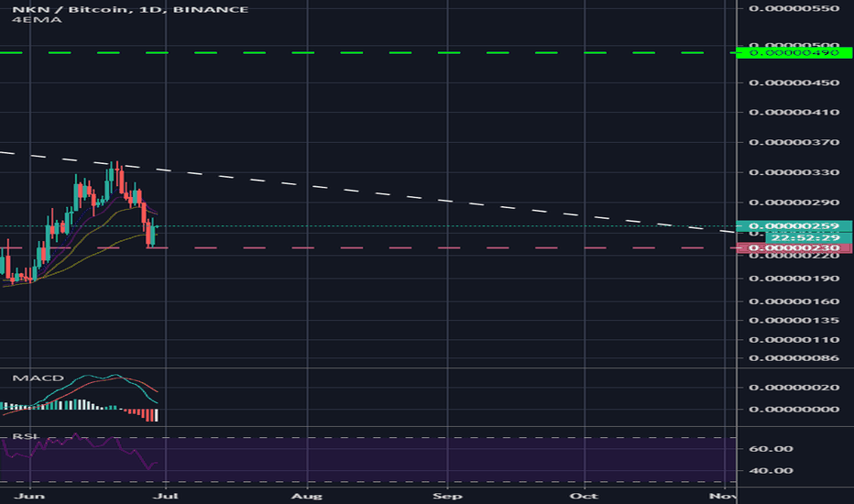Click the 4EMA indicator label
This screenshot has width=854, height=504.
[37, 20]
